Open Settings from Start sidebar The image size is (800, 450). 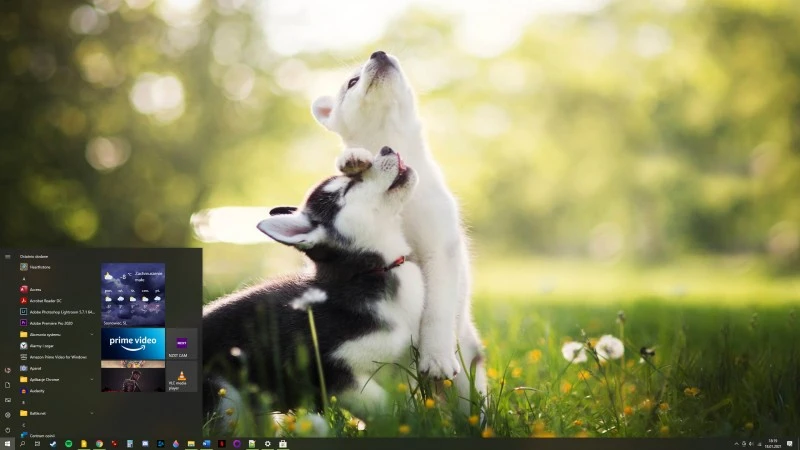(8, 415)
